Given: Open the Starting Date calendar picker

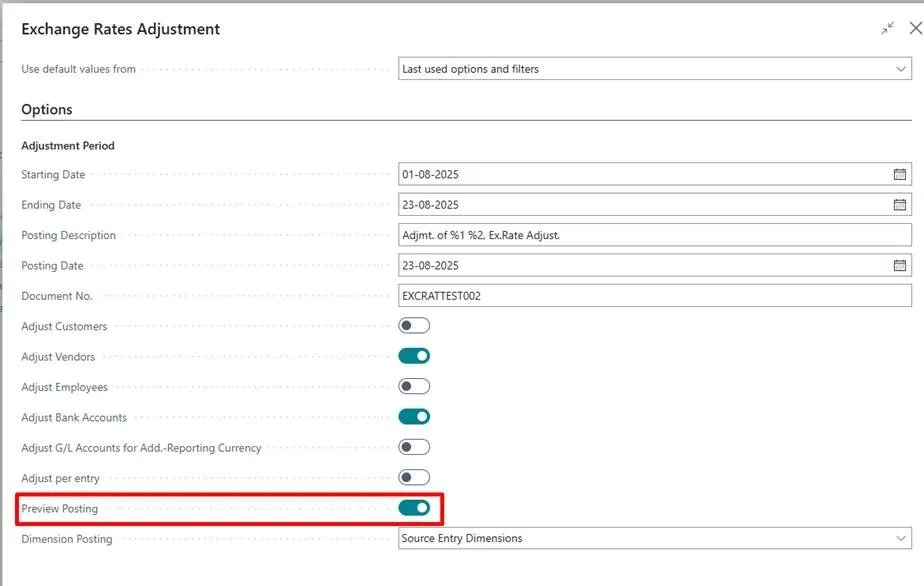Looking at the screenshot, I should click(x=899, y=175).
